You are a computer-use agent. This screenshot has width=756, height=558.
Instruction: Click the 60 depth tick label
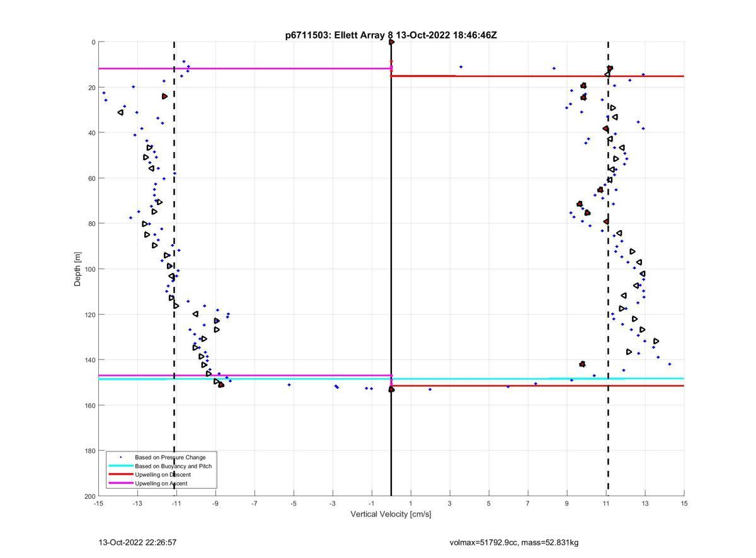[x=91, y=178]
